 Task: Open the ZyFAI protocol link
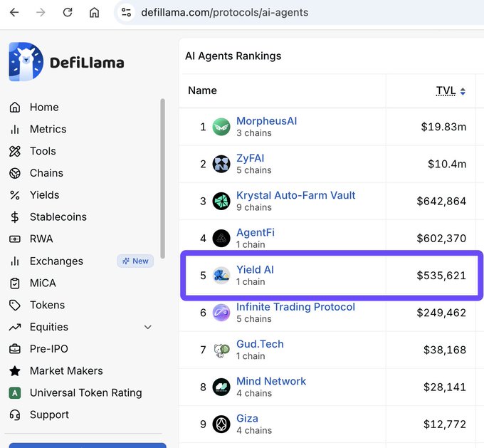250,158
